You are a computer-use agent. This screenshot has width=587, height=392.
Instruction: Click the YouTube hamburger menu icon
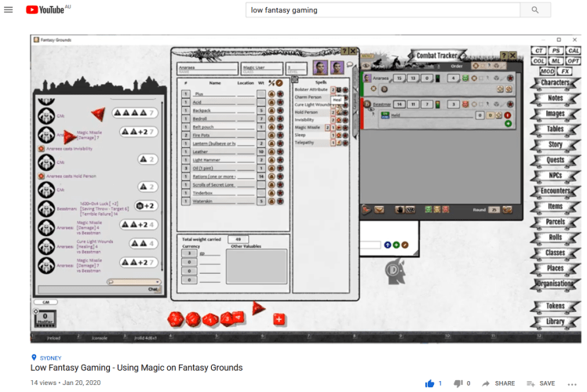click(9, 10)
